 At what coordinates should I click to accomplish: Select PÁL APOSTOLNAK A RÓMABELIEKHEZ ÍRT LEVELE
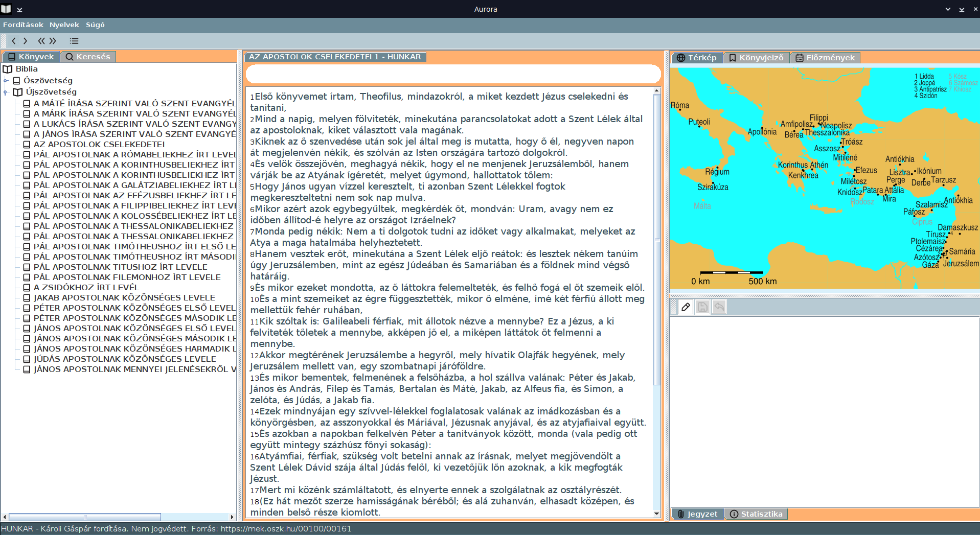point(135,155)
